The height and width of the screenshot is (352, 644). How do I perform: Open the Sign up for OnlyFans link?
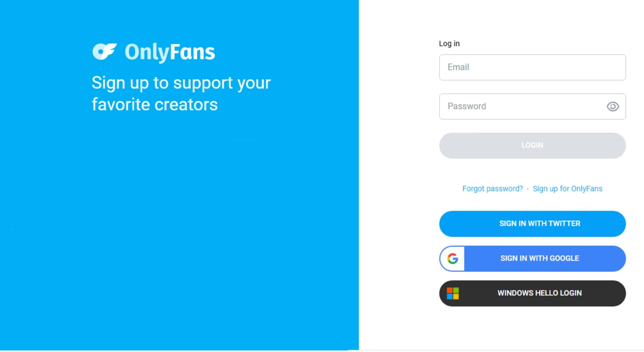tap(567, 189)
